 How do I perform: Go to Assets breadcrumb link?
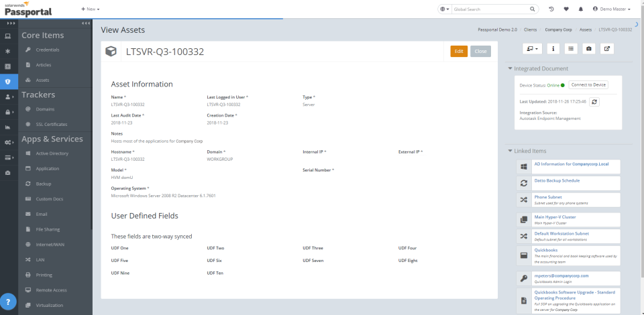[585, 30]
